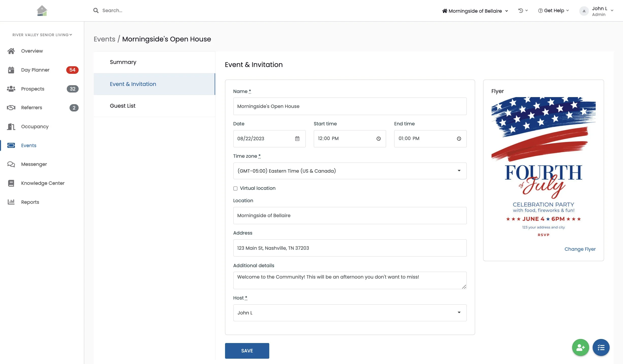Expand the Morningside of Bellaire community selector

tap(475, 11)
